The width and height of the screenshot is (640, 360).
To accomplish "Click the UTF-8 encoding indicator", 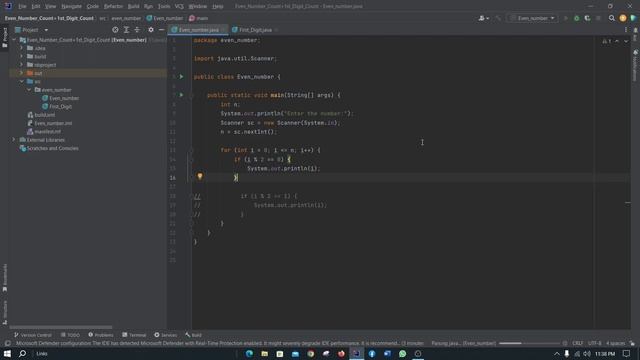I will tap(595, 343).
